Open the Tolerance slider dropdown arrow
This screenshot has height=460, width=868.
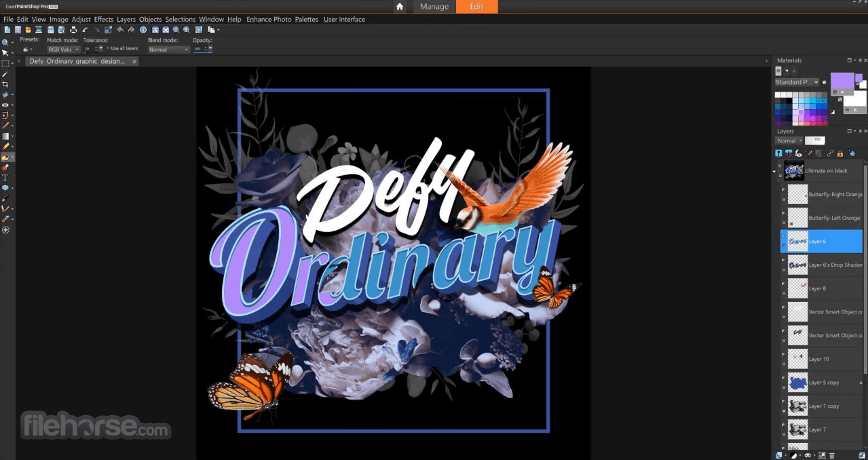[x=100, y=47]
